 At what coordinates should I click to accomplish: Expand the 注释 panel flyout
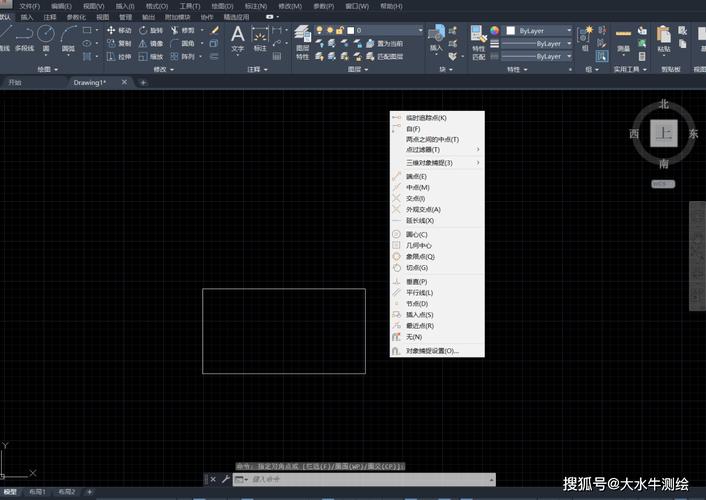click(x=258, y=69)
